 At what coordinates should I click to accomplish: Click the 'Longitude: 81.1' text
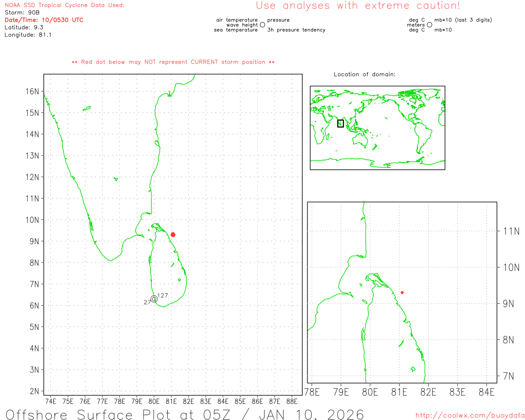[28, 35]
